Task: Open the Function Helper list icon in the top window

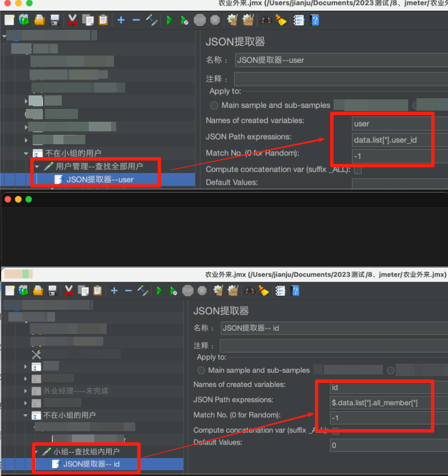Action: (x=299, y=20)
